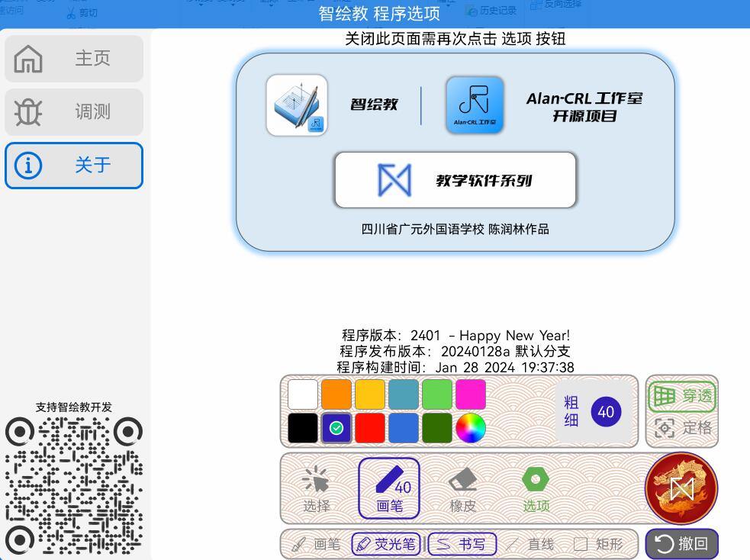Toggle the 定格 freeze-frame mode
750x560 pixels.
click(682, 428)
